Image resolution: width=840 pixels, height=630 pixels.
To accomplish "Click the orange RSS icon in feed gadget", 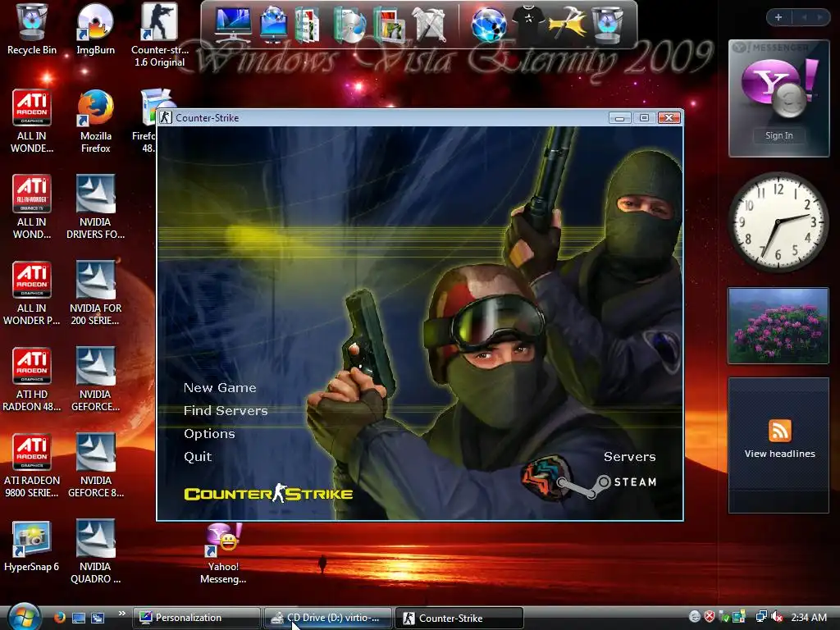I will [779, 431].
